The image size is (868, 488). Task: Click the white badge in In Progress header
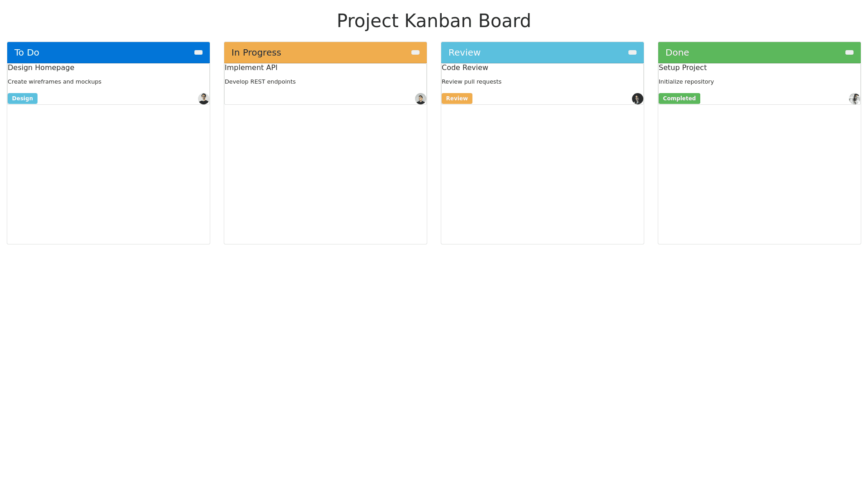tap(415, 52)
